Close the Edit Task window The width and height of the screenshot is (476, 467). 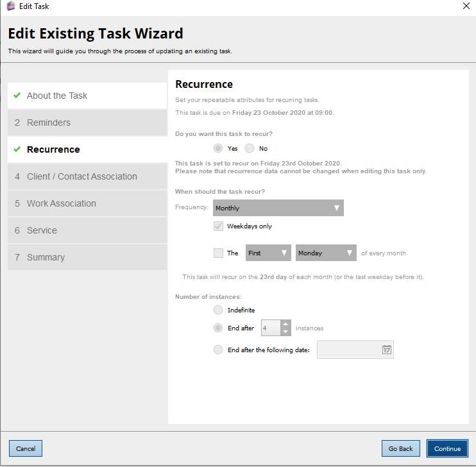point(466,6)
